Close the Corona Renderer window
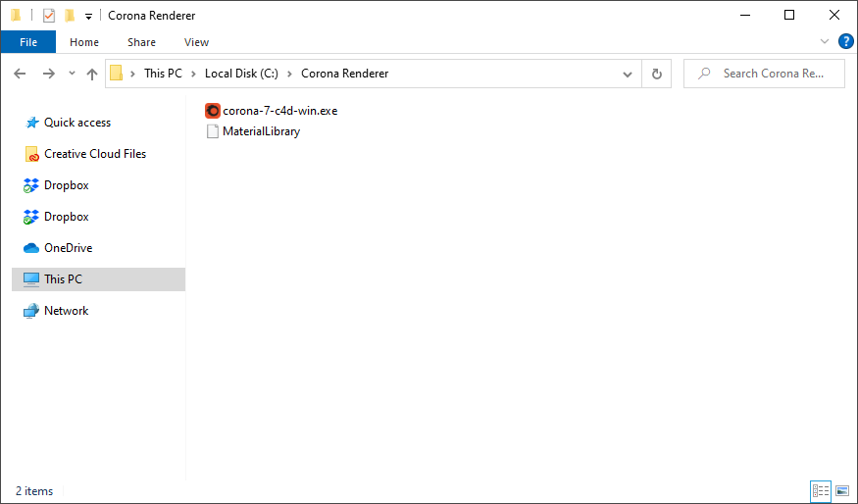Viewport: 858px width, 504px height. (x=834, y=16)
